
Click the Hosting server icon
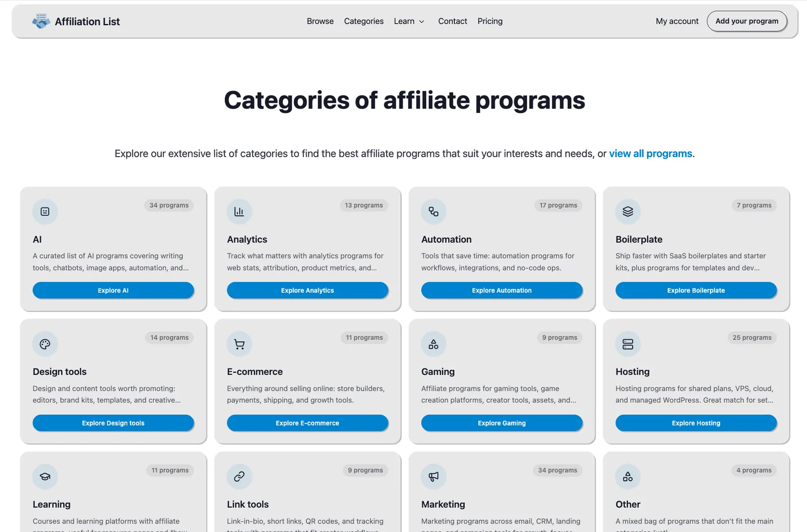click(x=628, y=344)
